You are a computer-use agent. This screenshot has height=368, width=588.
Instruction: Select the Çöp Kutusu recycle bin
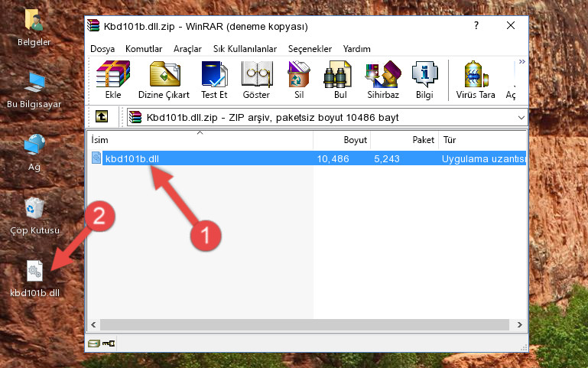pos(34,216)
